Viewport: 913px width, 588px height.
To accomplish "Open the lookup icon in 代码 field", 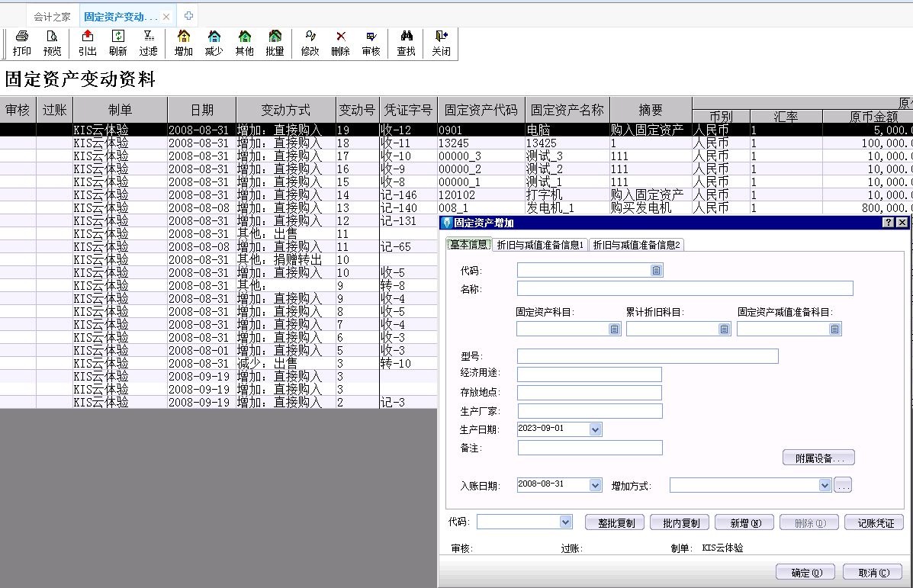I will coord(656,270).
